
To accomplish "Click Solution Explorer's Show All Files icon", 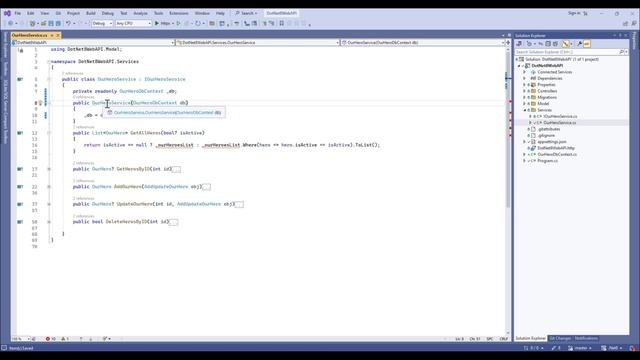I will [555, 44].
